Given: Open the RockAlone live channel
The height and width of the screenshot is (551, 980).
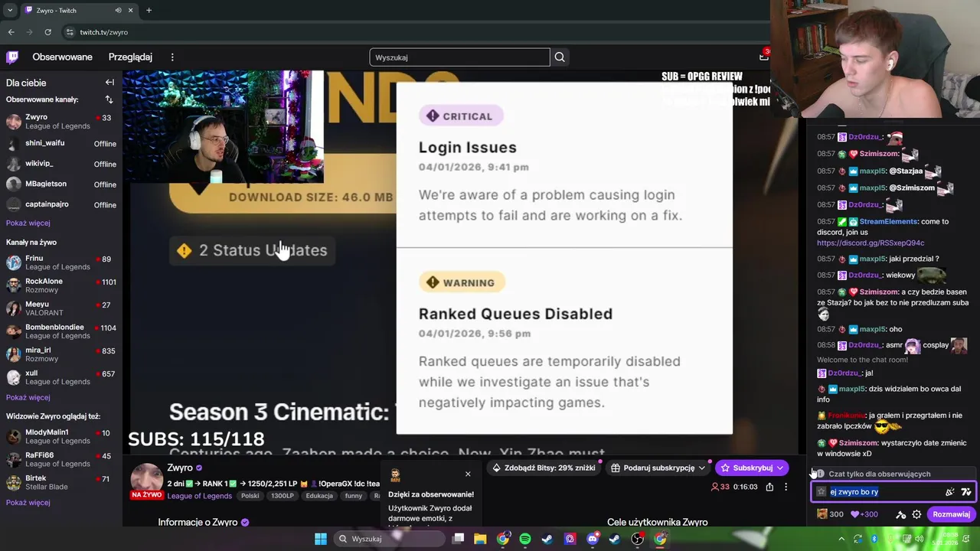Looking at the screenshot, I should point(61,285).
